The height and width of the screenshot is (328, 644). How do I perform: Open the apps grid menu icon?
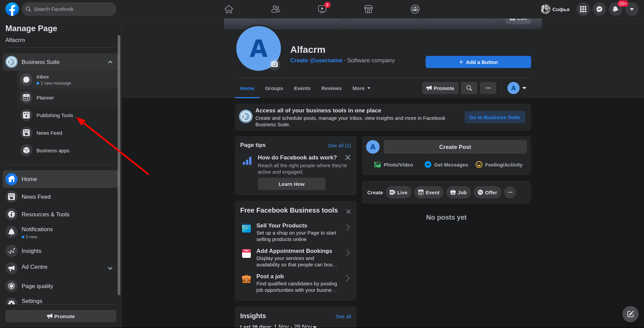[x=583, y=9]
